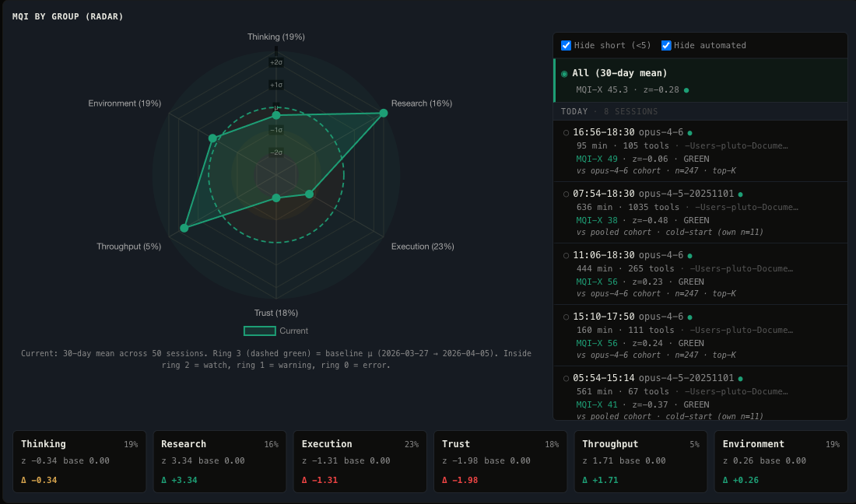Click the +1σ ring label
The image size is (856, 504).
tap(276, 85)
